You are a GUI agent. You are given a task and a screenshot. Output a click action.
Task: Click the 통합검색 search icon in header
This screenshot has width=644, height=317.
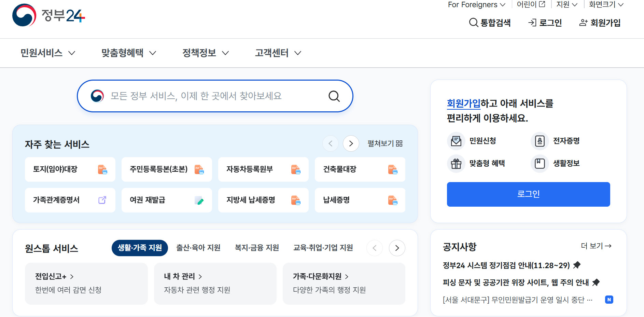[x=473, y=23]
